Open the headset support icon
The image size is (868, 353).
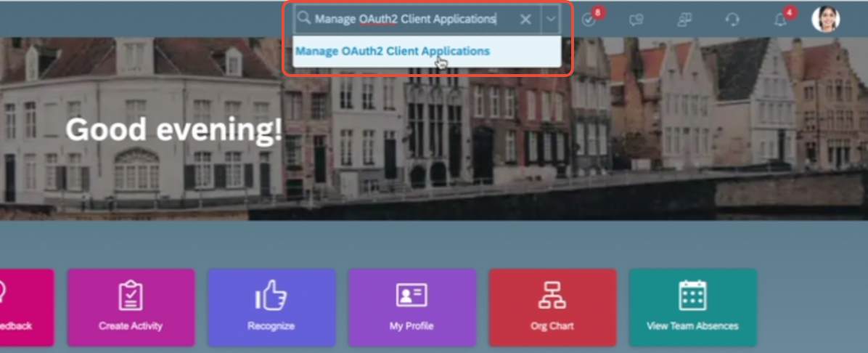[732, 20]
